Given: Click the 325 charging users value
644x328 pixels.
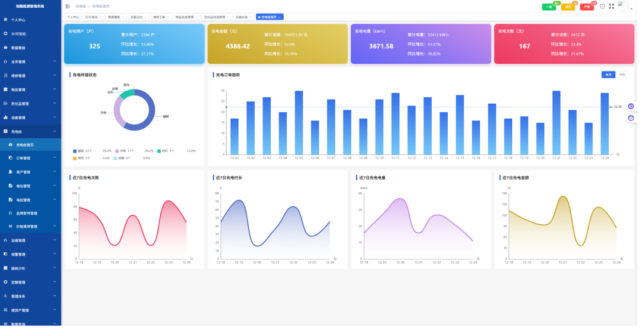Looking at the screenshot, I should pos(94,47).
